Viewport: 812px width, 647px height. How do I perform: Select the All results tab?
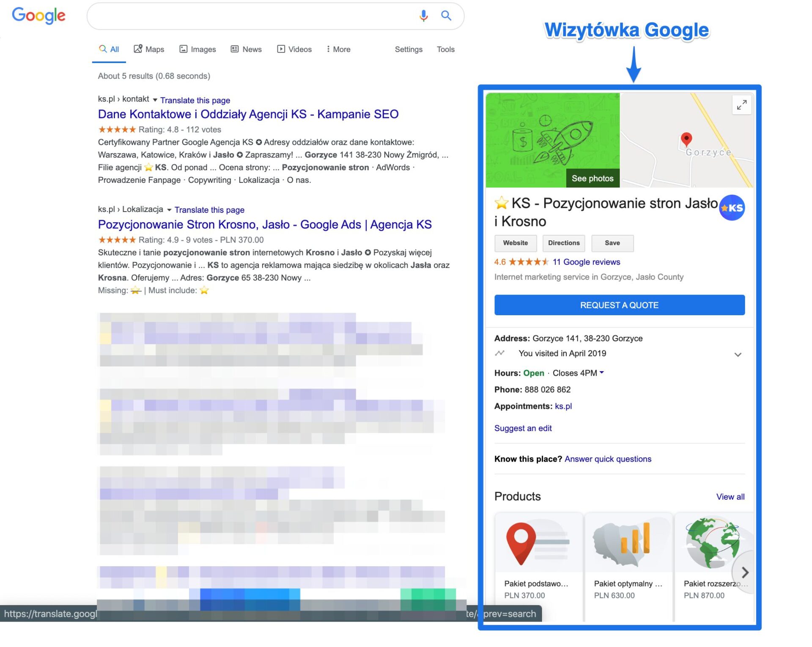[x=109, y=49]
